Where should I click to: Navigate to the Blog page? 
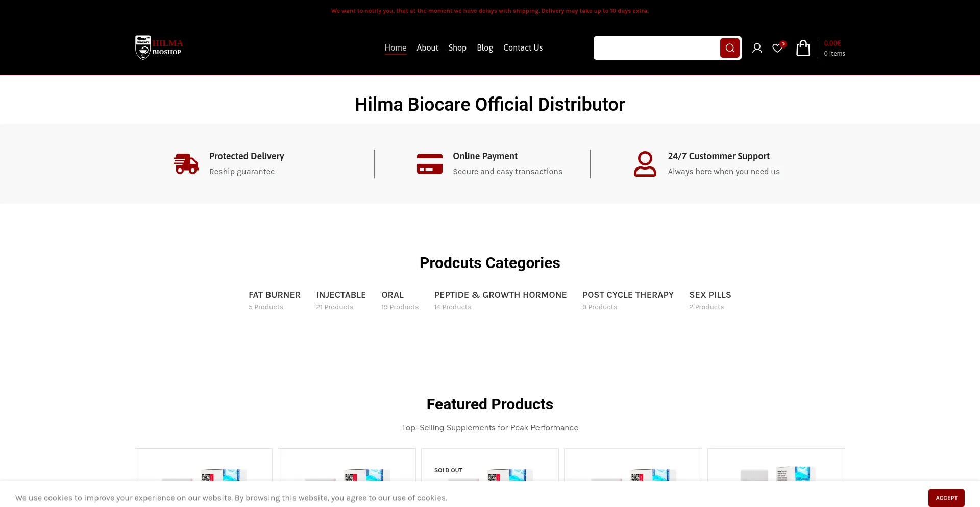(485, 47)
